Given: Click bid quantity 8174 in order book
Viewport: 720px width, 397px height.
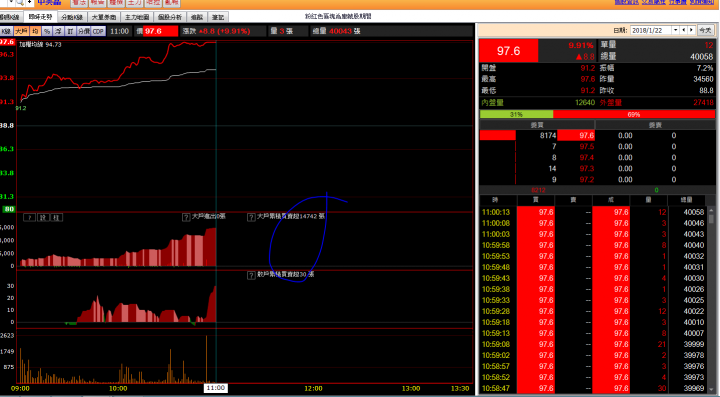Looking at the screenshot, I should (548, 135).
